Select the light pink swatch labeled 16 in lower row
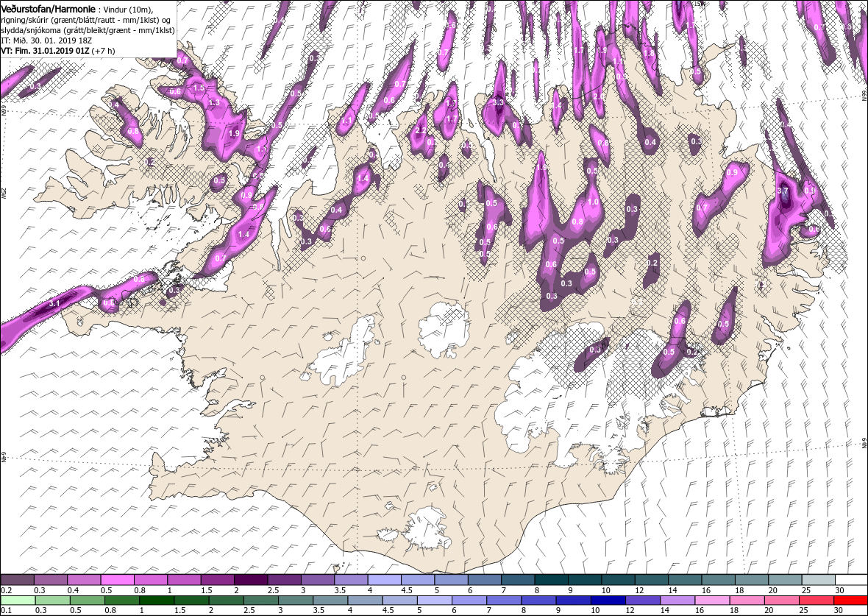Image resolution: width=868 pixels, height=616 pixels. (x=711, y=601)
